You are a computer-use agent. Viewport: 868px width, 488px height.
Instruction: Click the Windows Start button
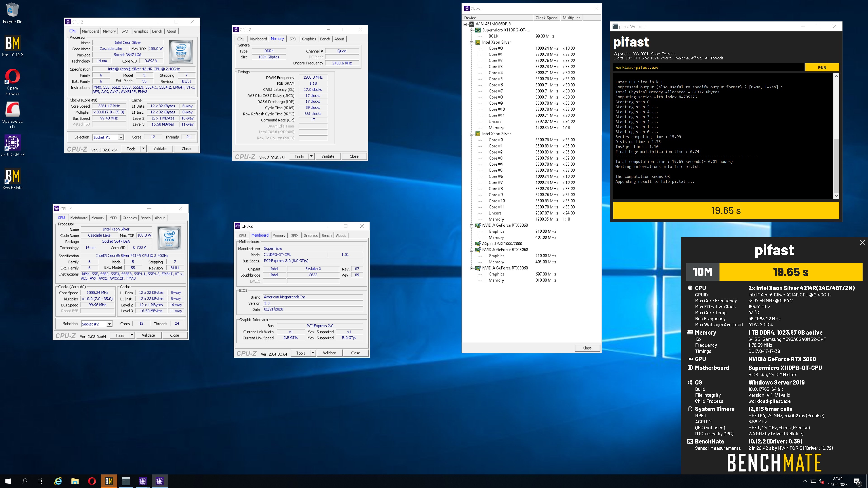coord(8,481)
